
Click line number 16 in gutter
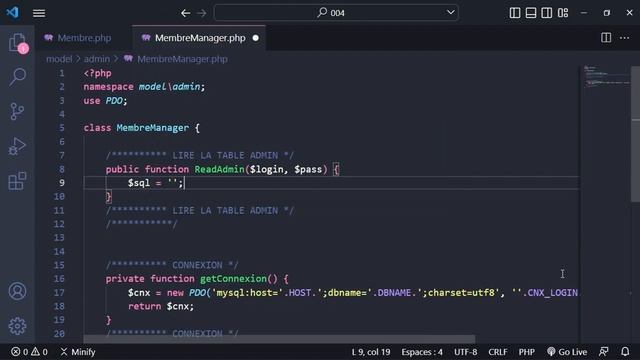click(59, 279)
